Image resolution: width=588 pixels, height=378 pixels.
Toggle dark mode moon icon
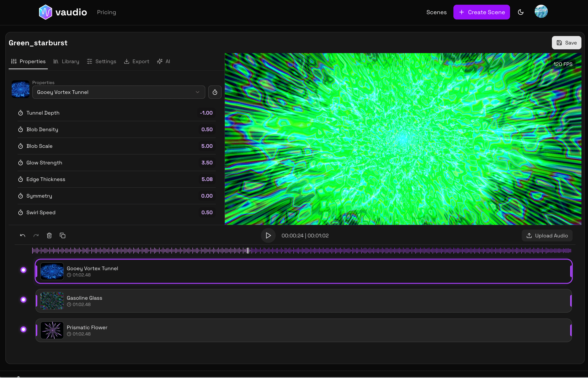pyautogui.click(x=521, y=12)
